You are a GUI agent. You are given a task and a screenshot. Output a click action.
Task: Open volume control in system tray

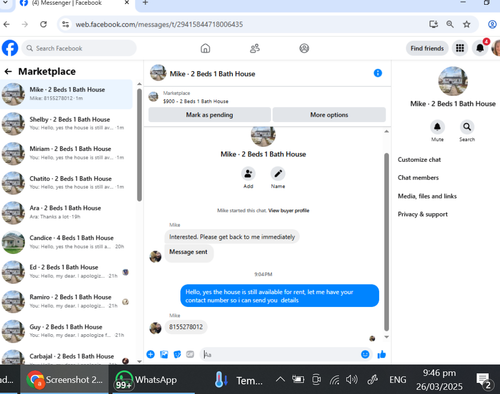pyautogui.click(x=352, y=379)
